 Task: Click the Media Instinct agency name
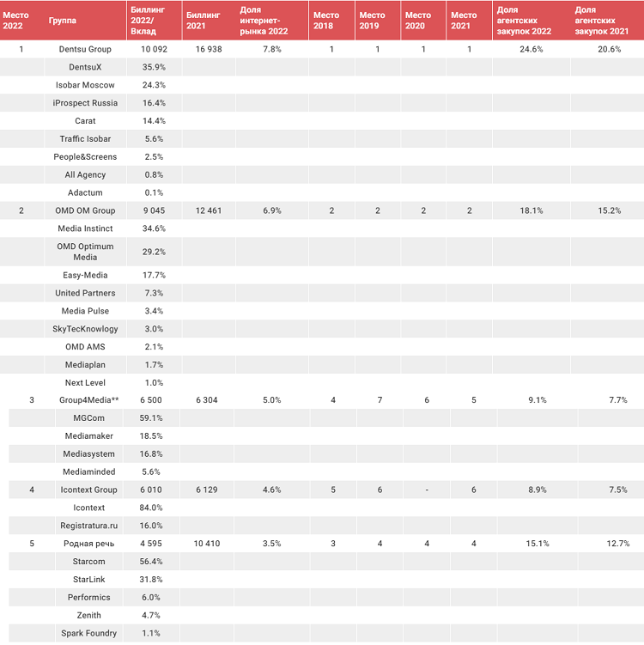coord(86,228)
